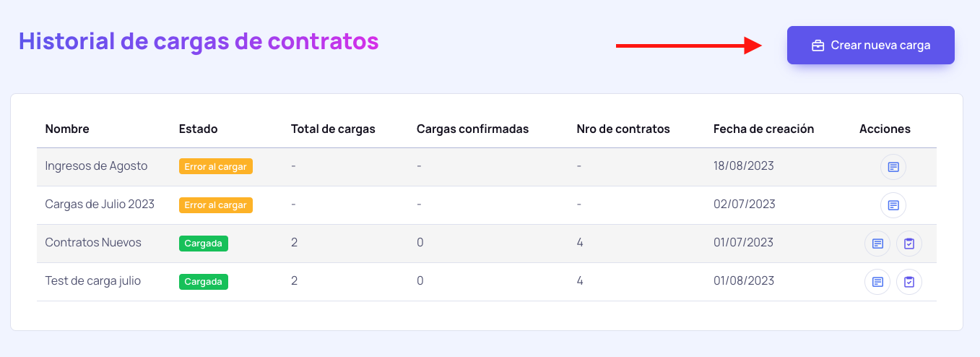The height and width of the screenshot is (357, 980).
Task: Select the Estado column header
Action: [x=199, y=129]
